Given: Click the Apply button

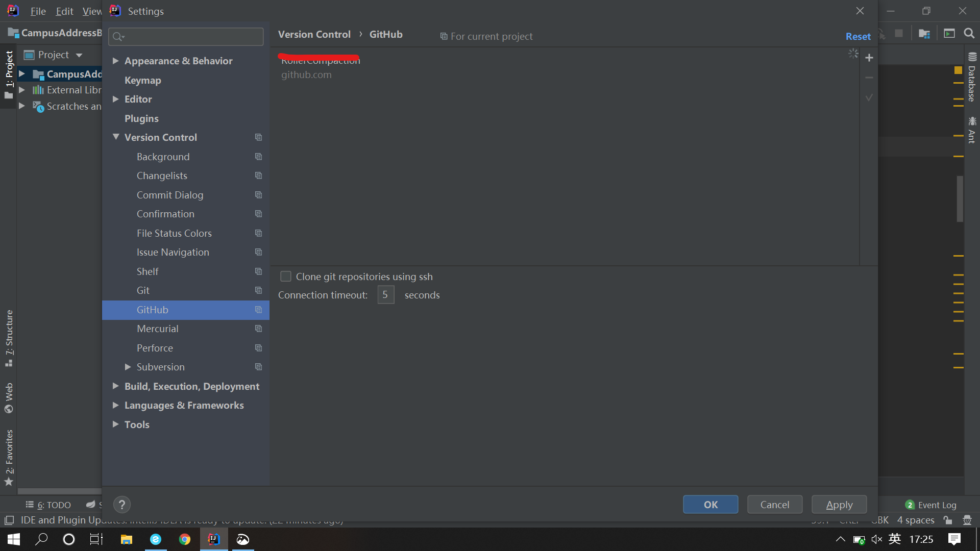Looking at the screenshot, I should (839, 505).
